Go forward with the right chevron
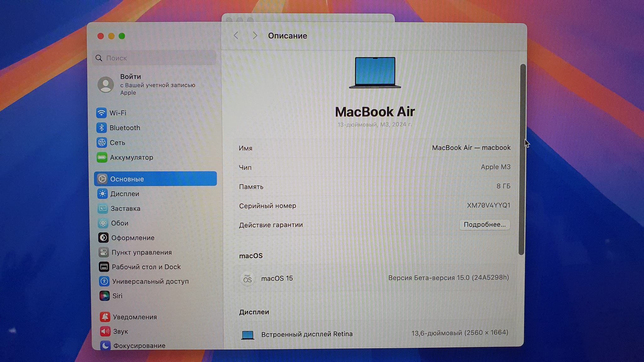This screenshot has width=644, height=362. point(255,36)
